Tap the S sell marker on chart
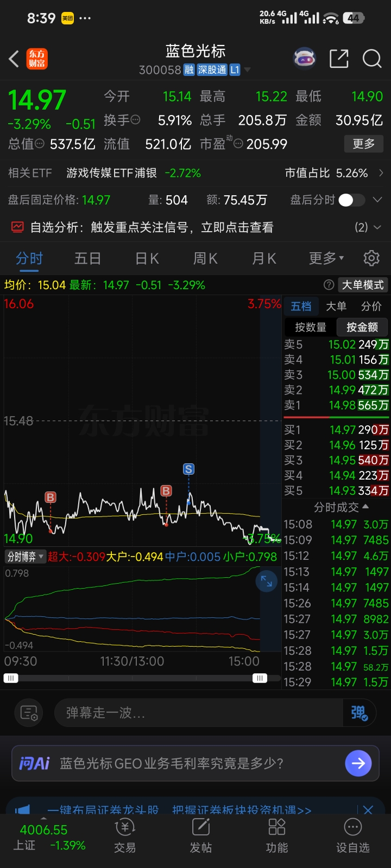Image resolution: width=391 pixels, height=868 pixels. tap(188, 469)
